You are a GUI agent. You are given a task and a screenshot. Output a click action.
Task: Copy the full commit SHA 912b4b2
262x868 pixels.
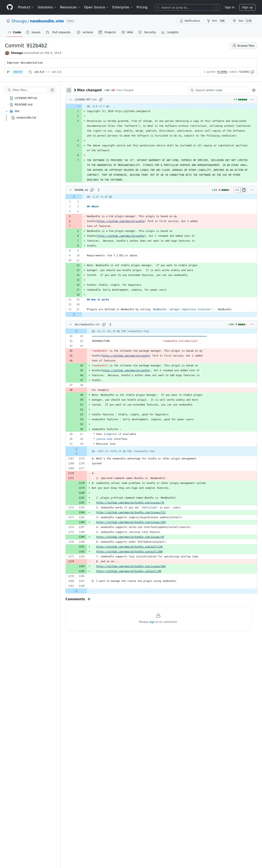tap(253, 72)
